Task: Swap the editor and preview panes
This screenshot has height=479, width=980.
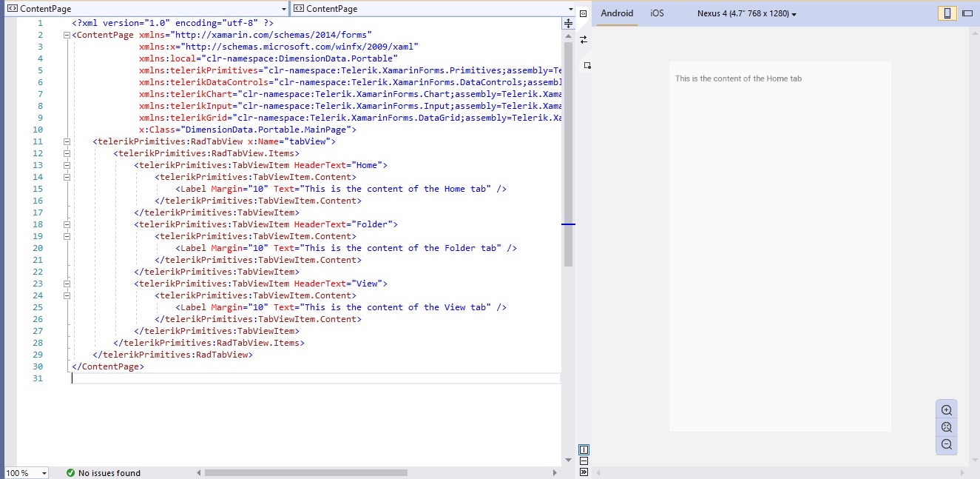Action: tap(584, 39)
